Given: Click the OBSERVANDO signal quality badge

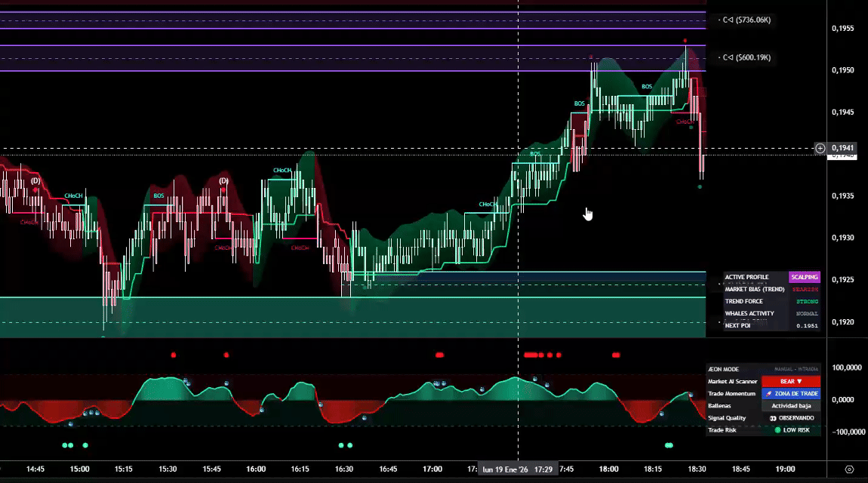Looking at the screenshot, I should (x=791, y=418).
